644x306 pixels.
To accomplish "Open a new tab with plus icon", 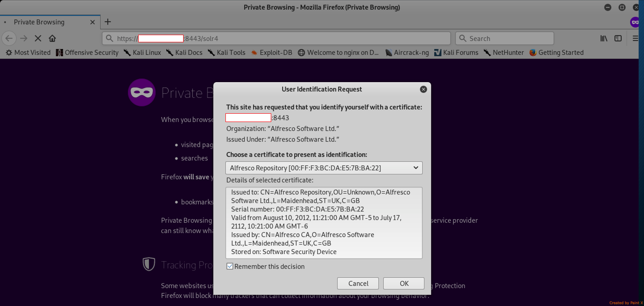I will tap(108, 22).
